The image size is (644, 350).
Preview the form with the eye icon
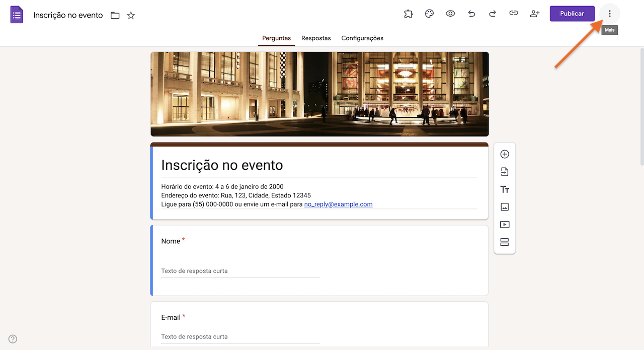(x=450, y=14)
